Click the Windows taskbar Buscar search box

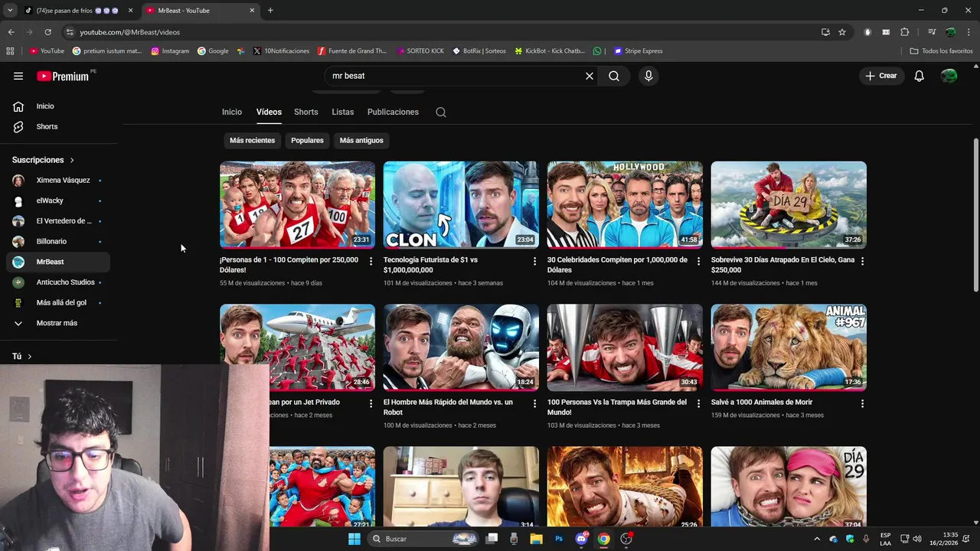point(423,539)
